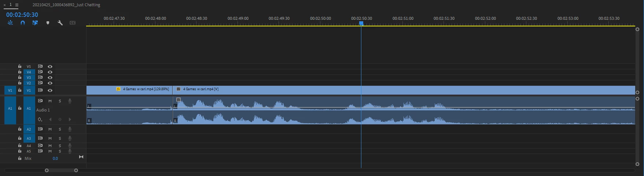The height and width of the screenshot is (176, 644).
Task: Mute audio track A5
Action: (50, 151)
